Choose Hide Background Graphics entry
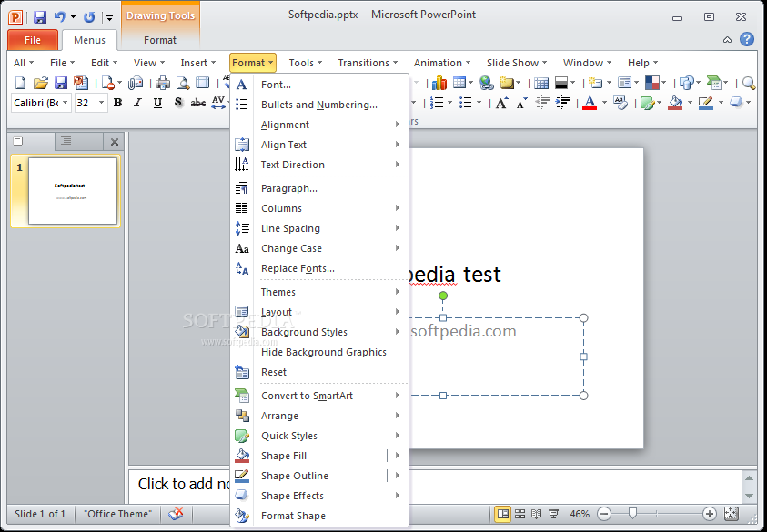This screenshot has height=532, width=767. click(x=319, y=352)
